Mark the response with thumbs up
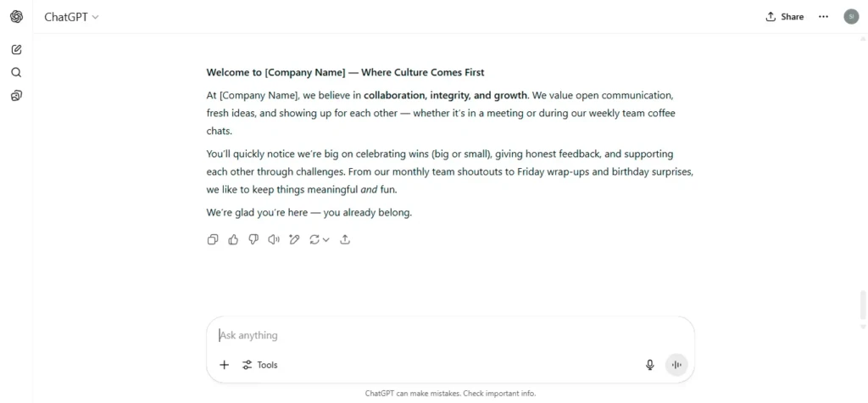Screen dimensions: 868x403 click(233, 239)
